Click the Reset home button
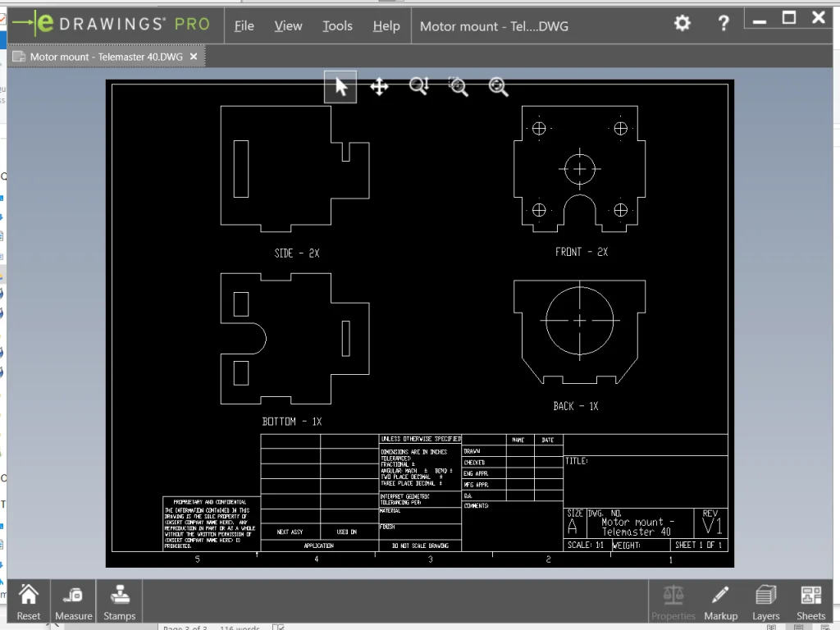This screenshot has height=630, width=840. click(x=29, y=601)
